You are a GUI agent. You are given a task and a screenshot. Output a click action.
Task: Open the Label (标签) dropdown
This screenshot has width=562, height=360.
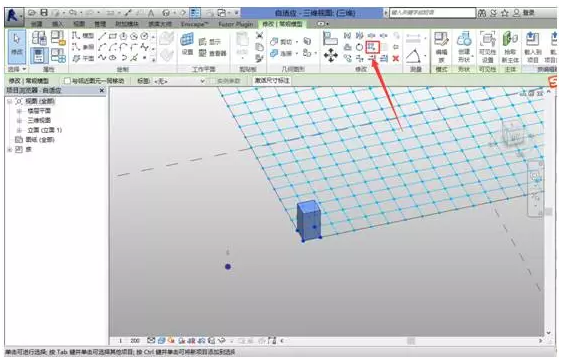point(179,81)
